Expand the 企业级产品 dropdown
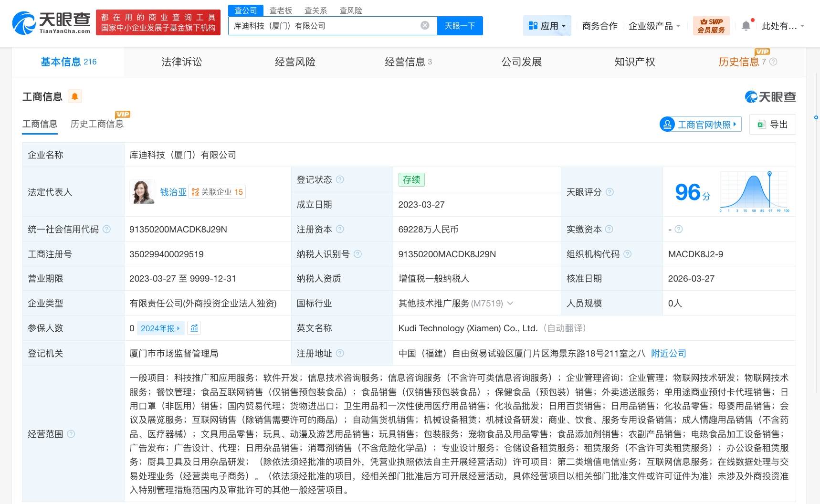The image size is (820, 504). 654,26
